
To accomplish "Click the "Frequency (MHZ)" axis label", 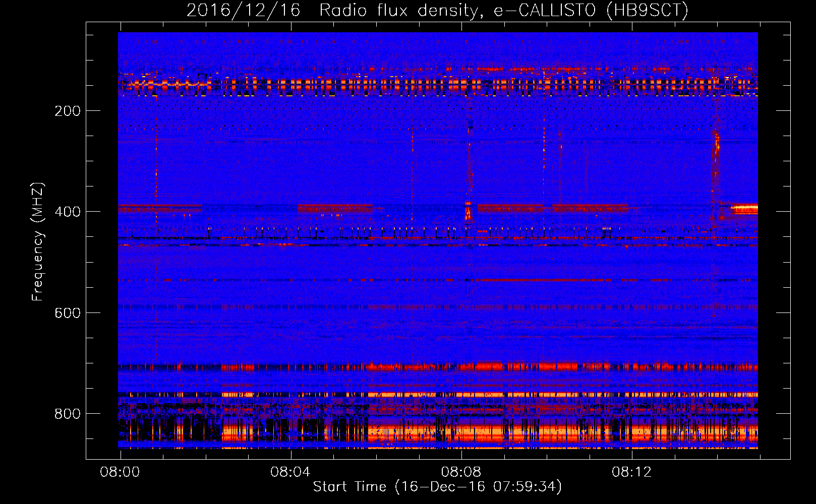I will point(38,241).
